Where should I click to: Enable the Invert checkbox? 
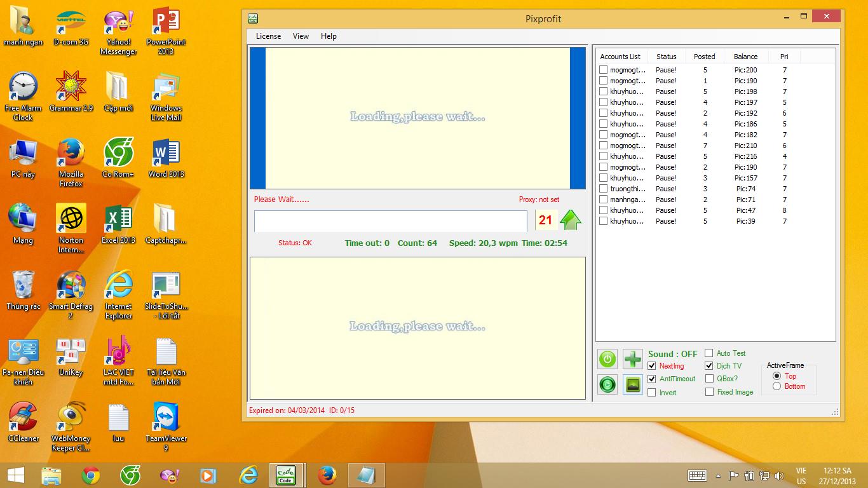point(652,393)
